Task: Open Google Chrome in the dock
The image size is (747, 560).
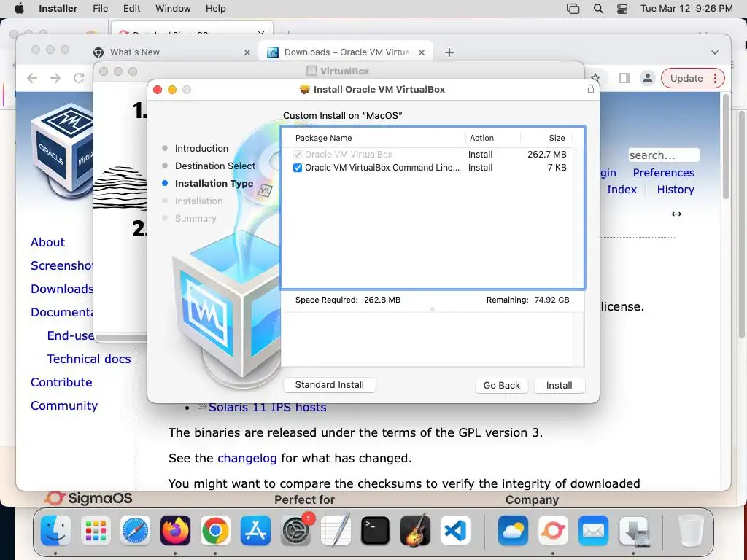Action: pyautogui.click(x=215, y=531)
